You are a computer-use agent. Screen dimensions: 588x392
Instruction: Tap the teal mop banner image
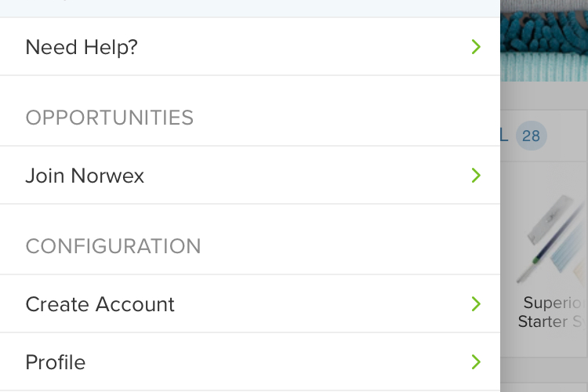[544, 41]
